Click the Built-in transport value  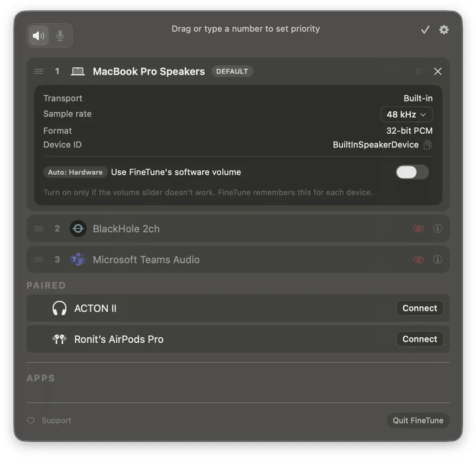point(418,98)
